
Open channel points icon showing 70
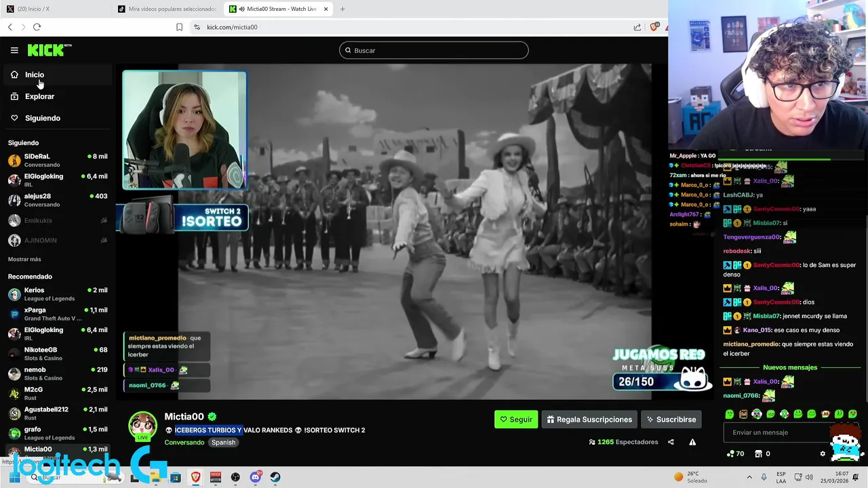(x=735, y=453)
